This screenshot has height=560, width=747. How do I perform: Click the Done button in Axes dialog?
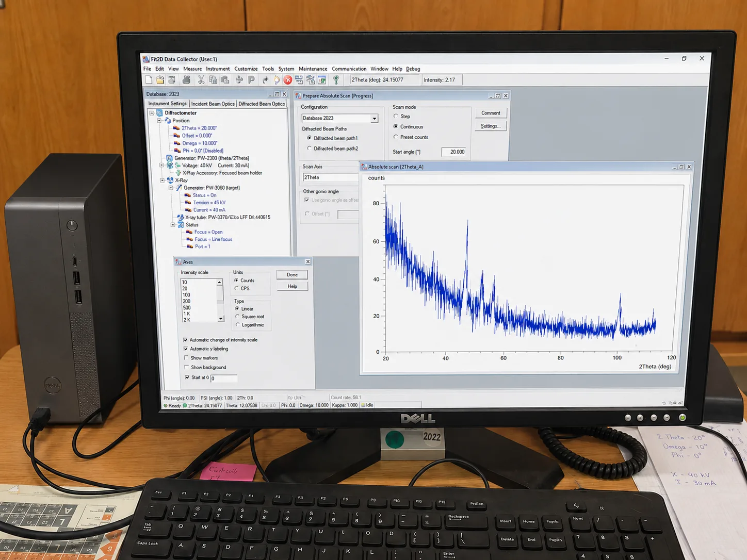292,275
